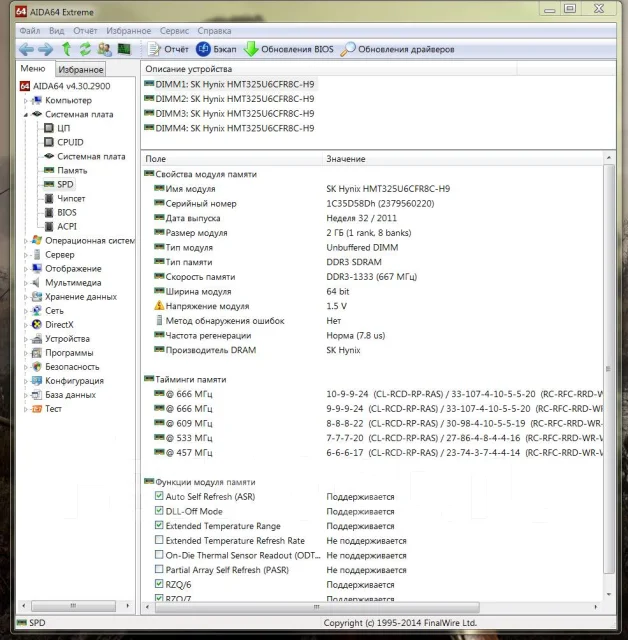The image size is (628, 640).
Task: Start the Бэкап toolbar button
Action: tap(216, 49)
